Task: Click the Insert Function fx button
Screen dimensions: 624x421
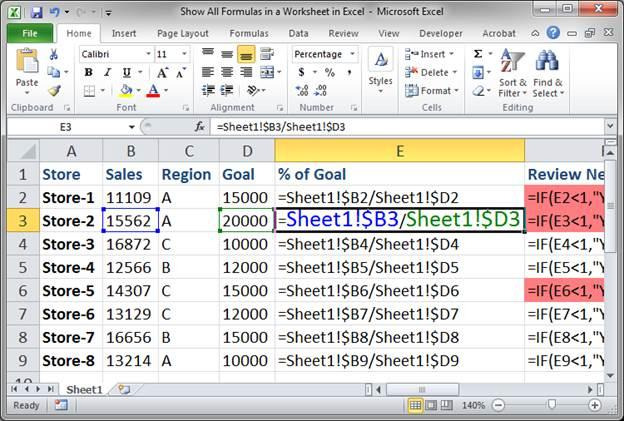Action: (200, 127)
